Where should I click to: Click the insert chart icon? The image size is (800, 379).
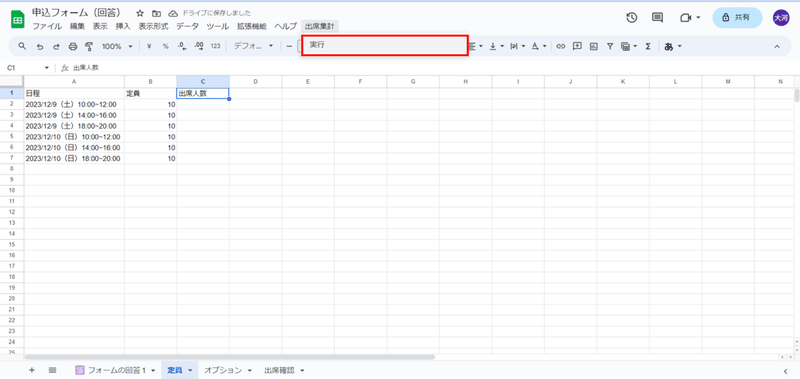pyautogui.click(x=593, y=46)
